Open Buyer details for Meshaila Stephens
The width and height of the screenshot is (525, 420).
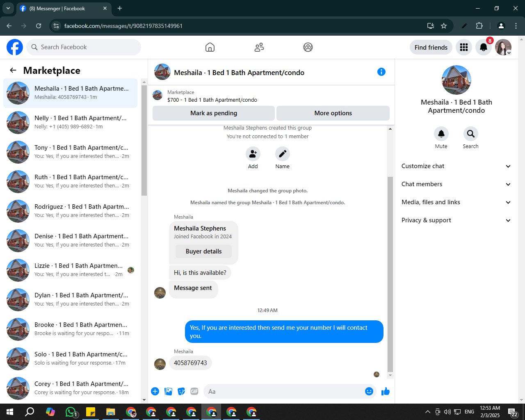tap(203, 251)
